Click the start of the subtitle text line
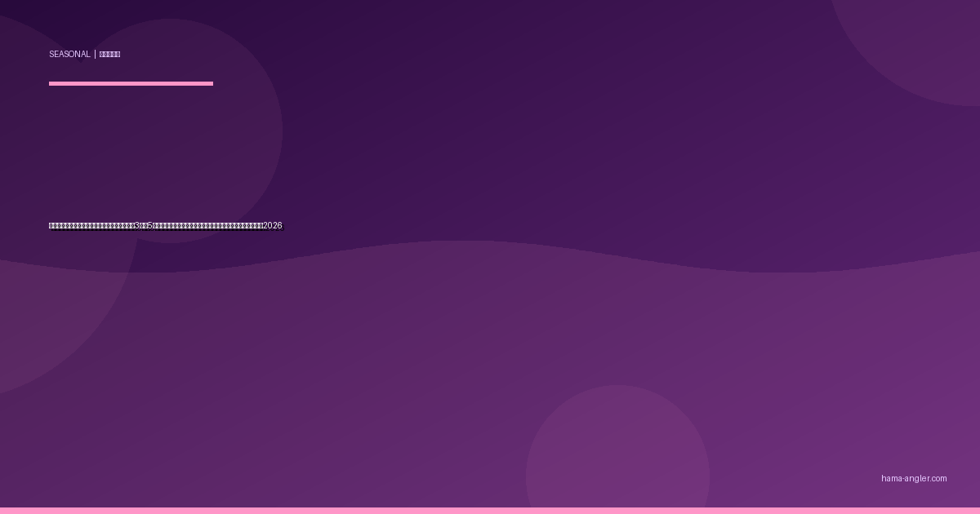The image size is (980, 514). tap(51, 226)
